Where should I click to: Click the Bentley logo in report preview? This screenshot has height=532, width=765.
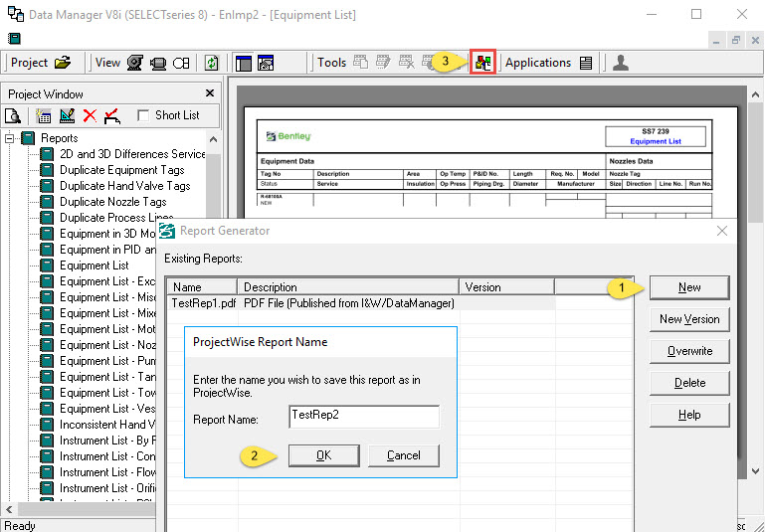pyautogui.click(x=288, y=136)
